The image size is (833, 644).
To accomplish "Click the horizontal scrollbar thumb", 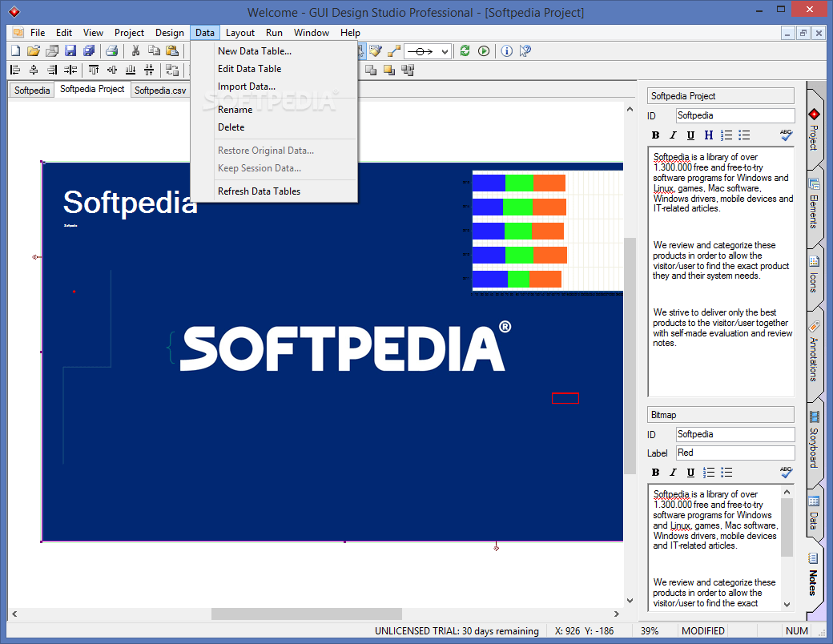I will click(x=307, y=614).
